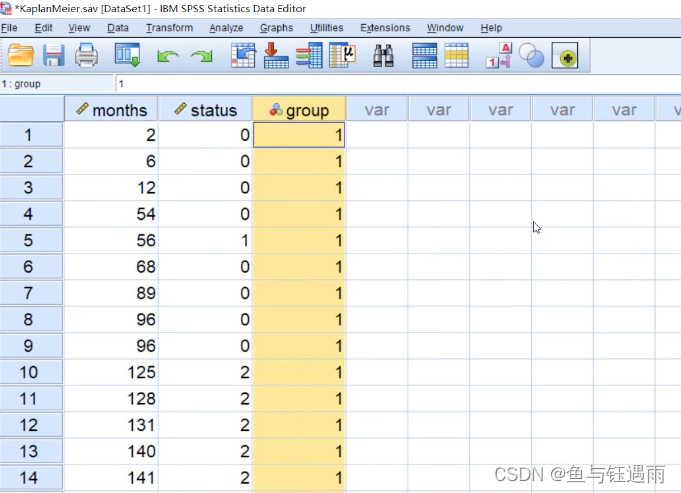
Task: Select the first empty var column header
Action: 377,110
